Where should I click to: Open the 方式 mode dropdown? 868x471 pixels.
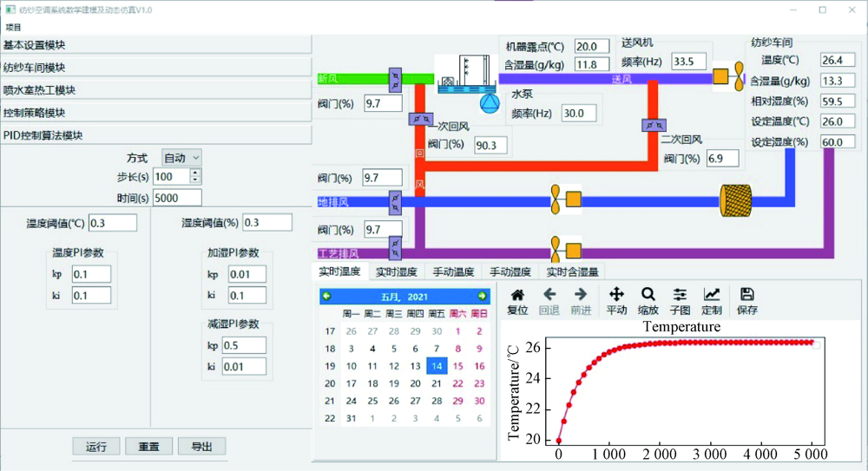pos(181,158)
